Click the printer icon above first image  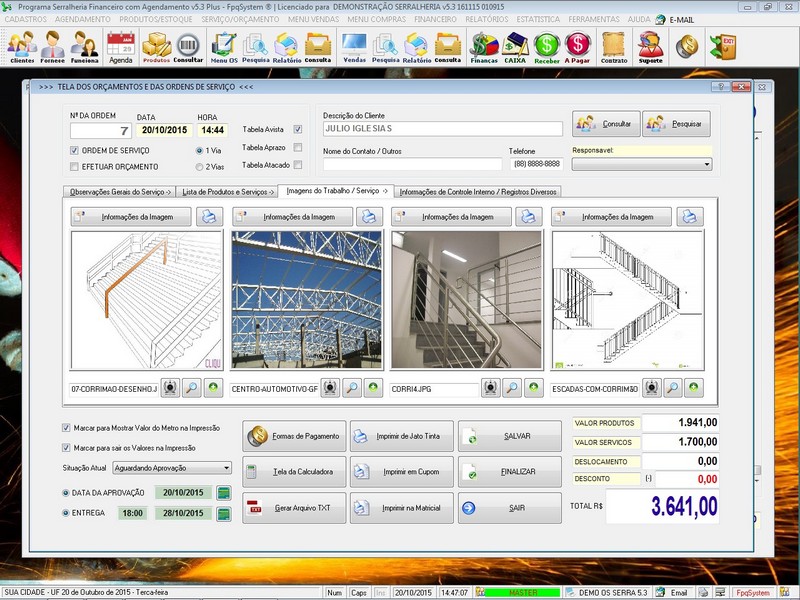click(209, 216)
